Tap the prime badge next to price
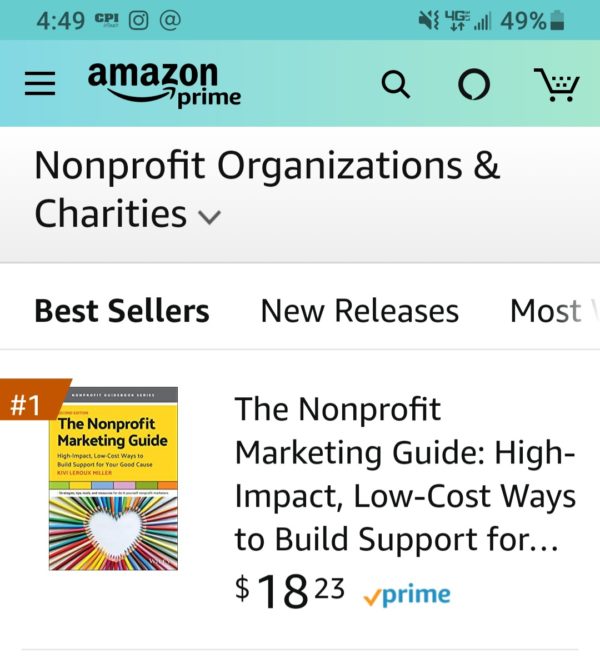The width and height of the screenshot is (600, 668). [x=407, y=594]
